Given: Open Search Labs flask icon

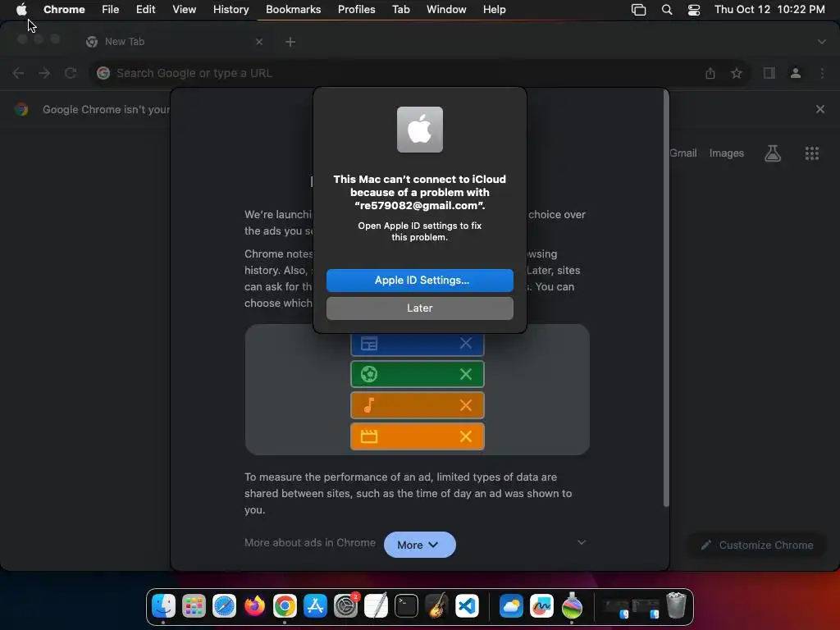Looking at the screenshot, I should (x=773, y=153).
